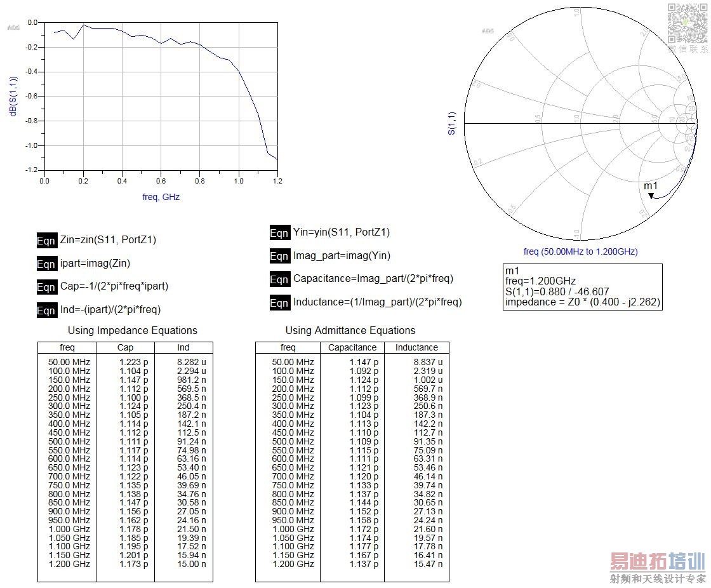
Task: Select the 91.35 n inductance value
Action: tap(428, 441)
